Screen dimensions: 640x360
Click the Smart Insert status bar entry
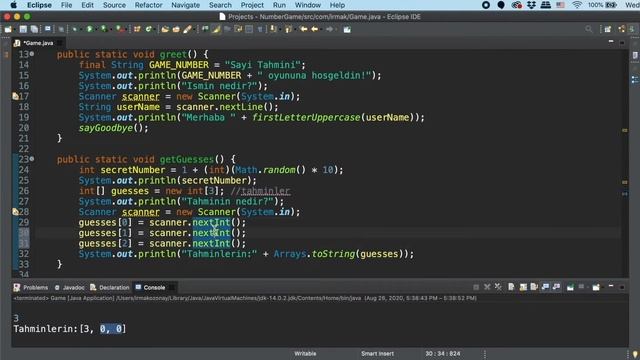[x=377, y=354]
